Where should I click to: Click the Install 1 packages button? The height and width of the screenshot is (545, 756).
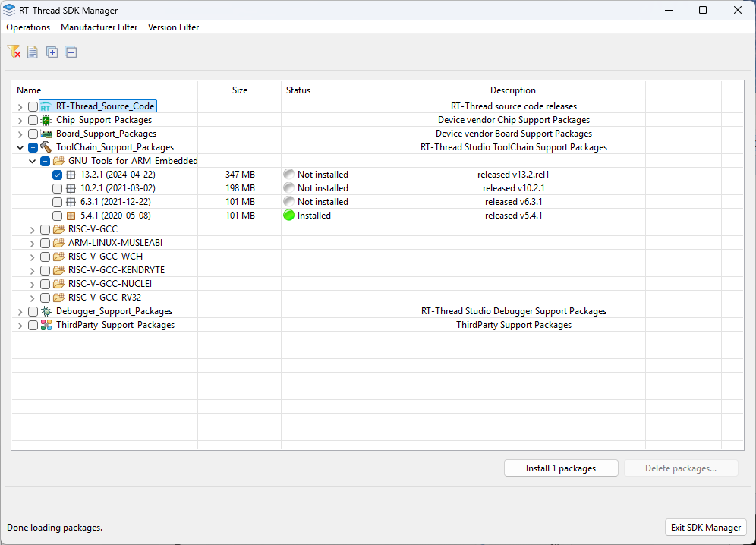pos(561,468)
